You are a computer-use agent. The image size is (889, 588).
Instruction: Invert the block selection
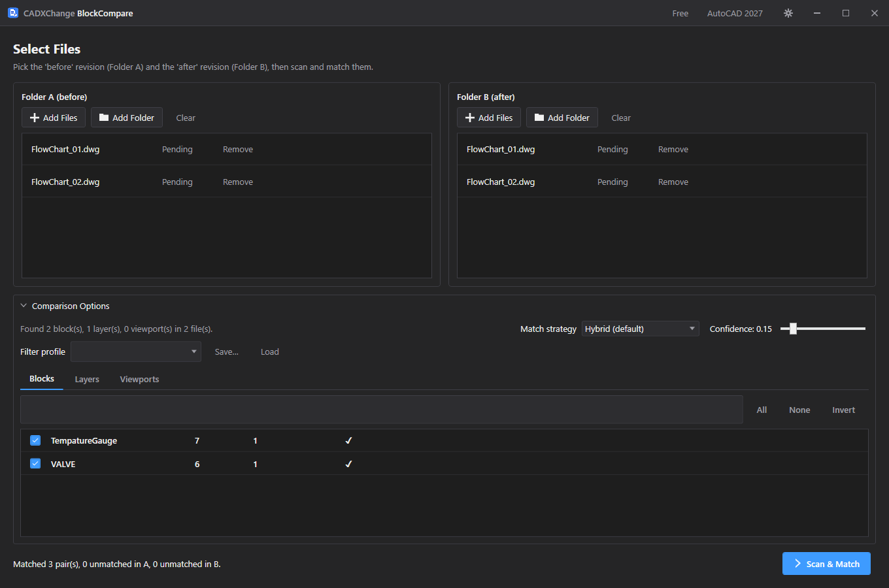coord(843,410)
